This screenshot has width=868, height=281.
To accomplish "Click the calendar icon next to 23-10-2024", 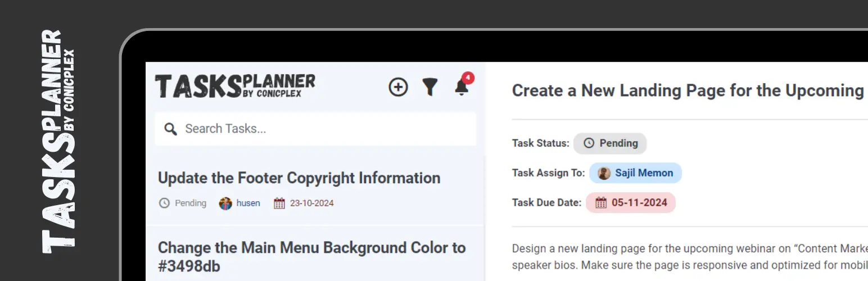I will click(x=279, y=203).
